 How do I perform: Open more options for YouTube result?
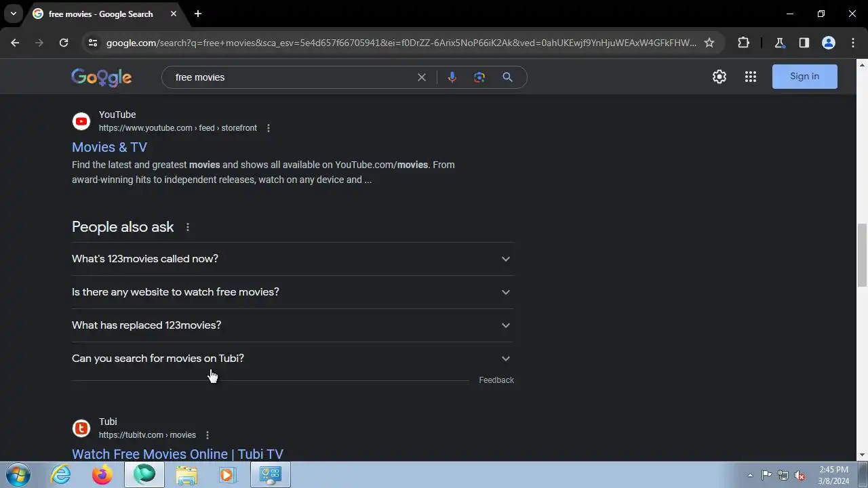click(x=269, y=128)
